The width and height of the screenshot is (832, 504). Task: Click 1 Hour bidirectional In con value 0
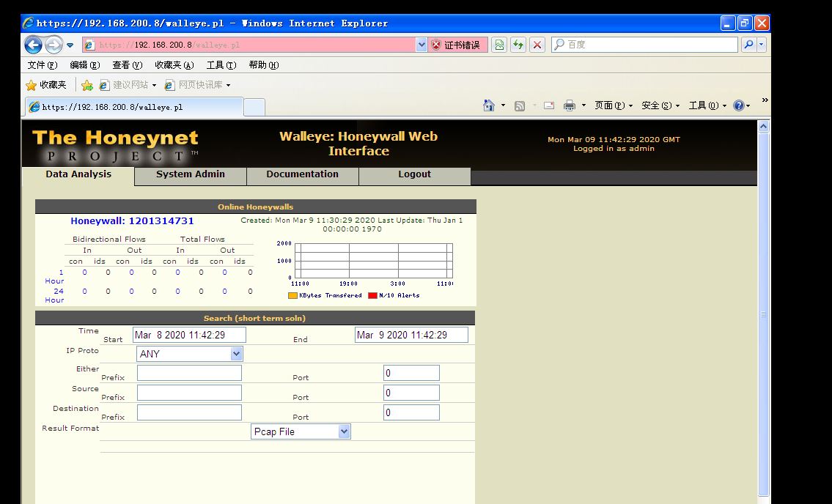84,273
